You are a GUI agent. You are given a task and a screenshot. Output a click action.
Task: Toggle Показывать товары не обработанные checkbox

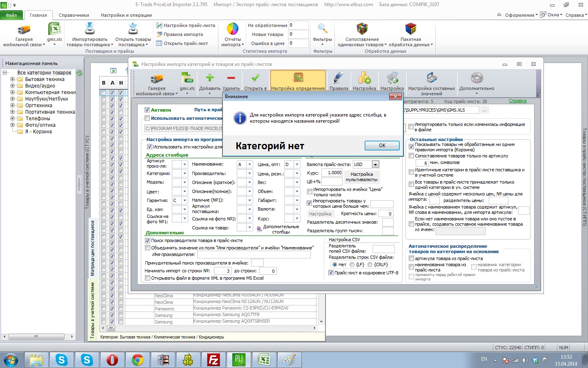[x=412, y=146]
